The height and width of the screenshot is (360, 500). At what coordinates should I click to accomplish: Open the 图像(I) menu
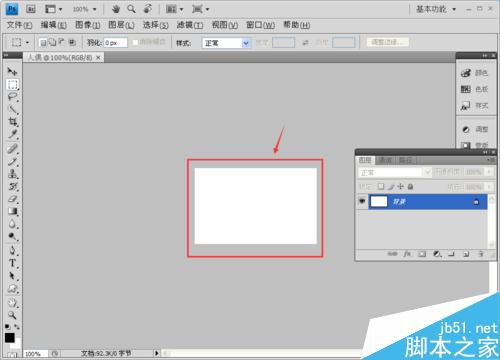point(87,25)
